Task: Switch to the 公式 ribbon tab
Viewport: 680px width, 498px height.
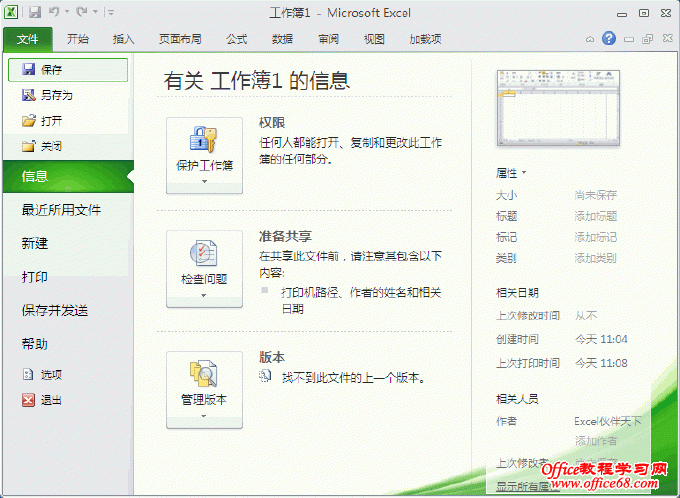Action: coord(237,39)
